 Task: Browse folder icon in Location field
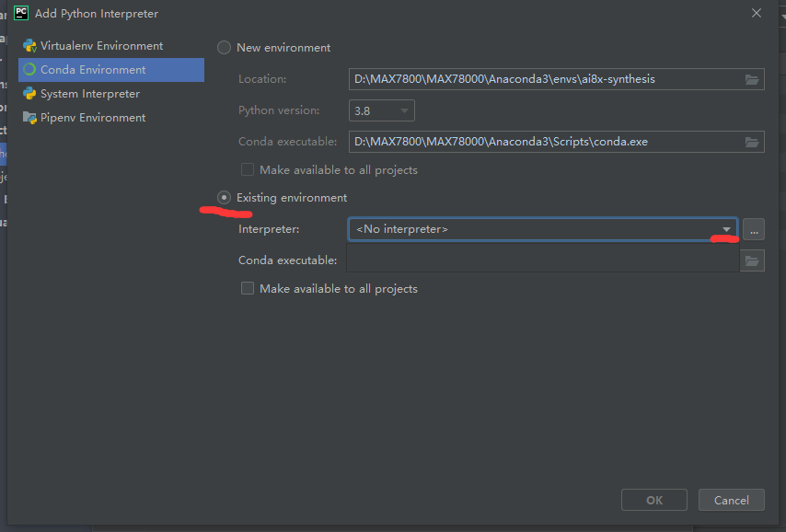click(752, 79)
